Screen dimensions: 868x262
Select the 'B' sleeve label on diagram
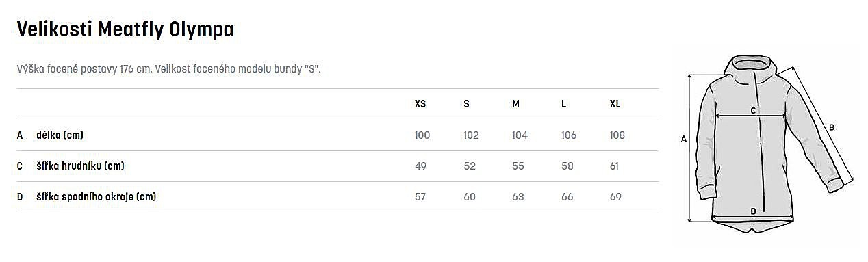(831, 127)
